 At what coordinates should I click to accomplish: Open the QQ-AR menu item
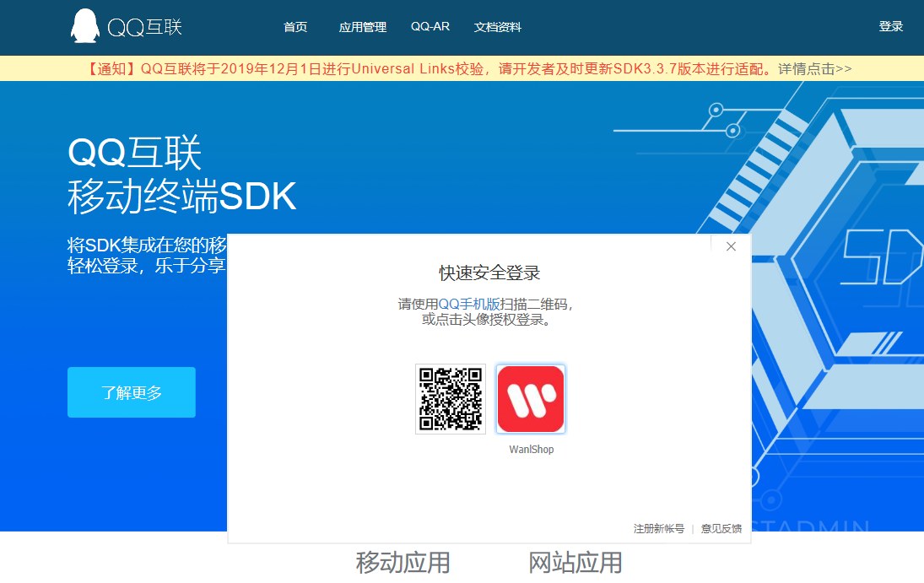pos(430,26)
